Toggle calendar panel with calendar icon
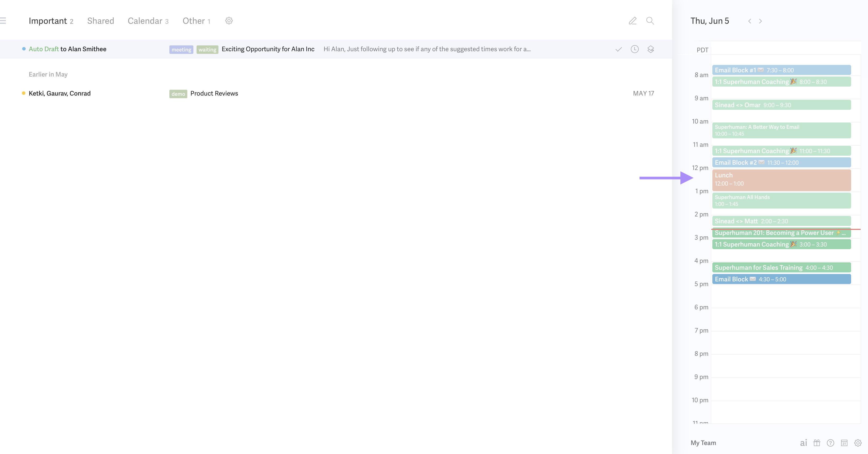Viewport: 868px width, 454px height. pos(844,443)
